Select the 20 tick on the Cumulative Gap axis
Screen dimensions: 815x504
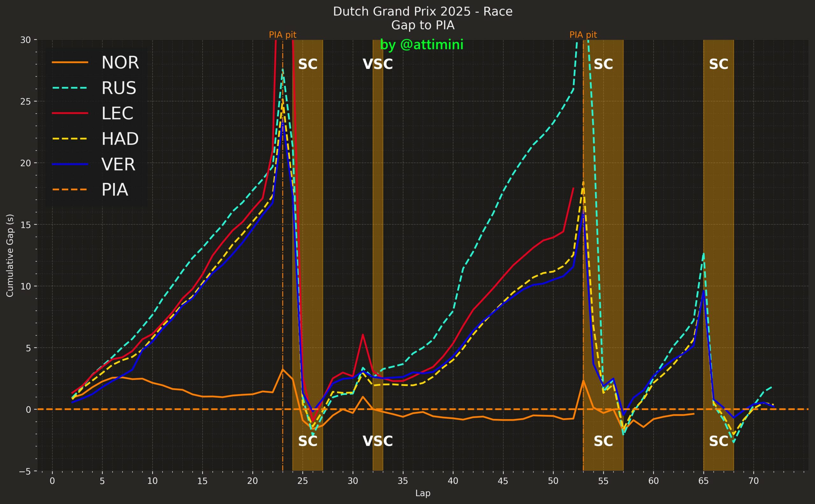[26, 163]
